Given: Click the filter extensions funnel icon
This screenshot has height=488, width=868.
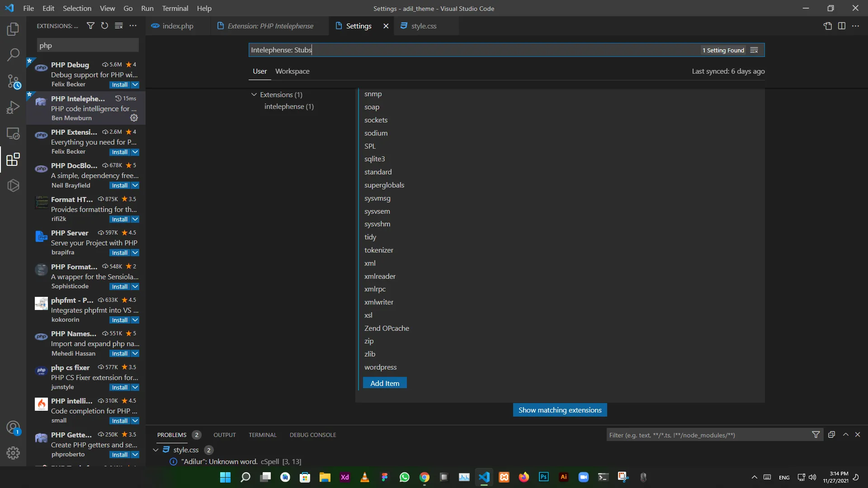Looking at the screenshot, I should click(x=90, y=26).
